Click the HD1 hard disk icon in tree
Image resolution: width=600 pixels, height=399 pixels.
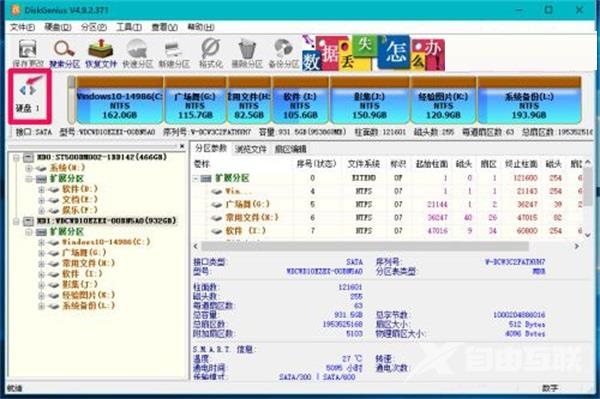click(28, 221)
